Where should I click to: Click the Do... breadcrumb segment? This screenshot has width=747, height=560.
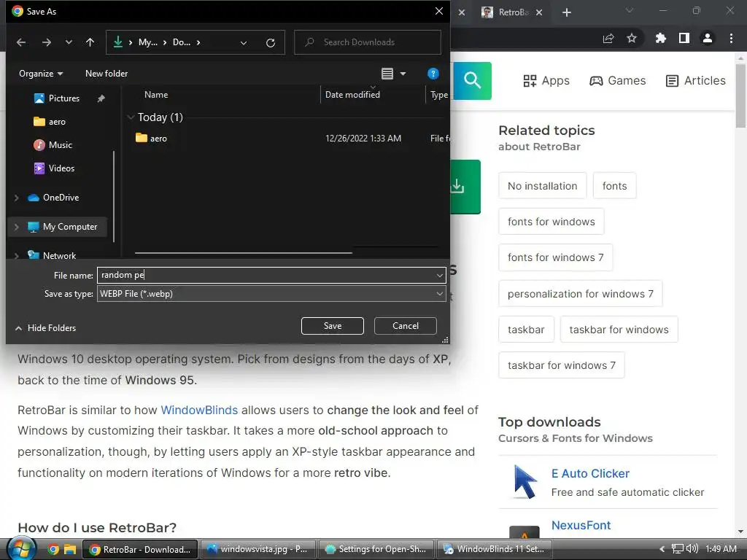tap(181, 42)
